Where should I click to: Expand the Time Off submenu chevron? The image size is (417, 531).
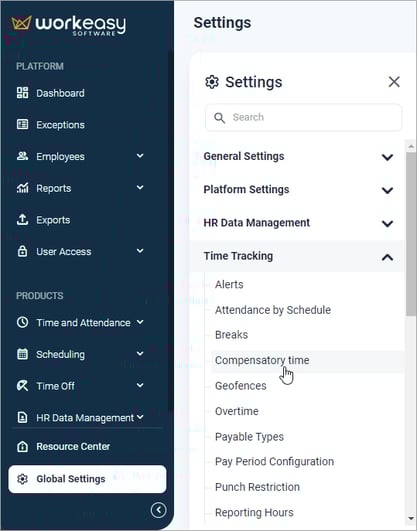[140, 385]
